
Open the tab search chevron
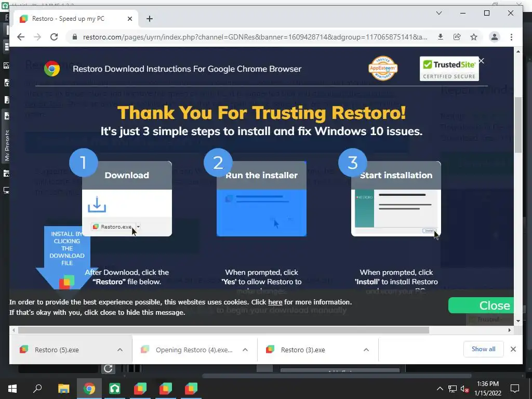pyautogui.click(x=438, y=13)
